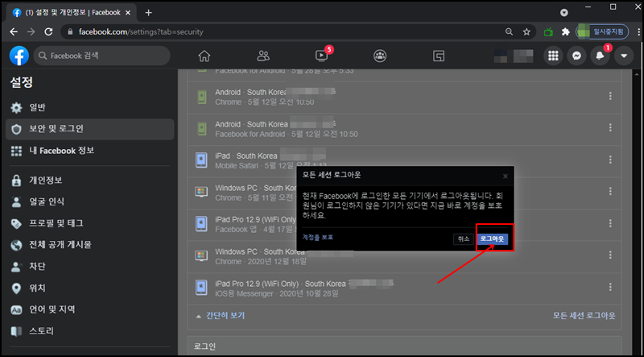Click the Facebook search field
The width and height of the screenshot is (644, 357).
pyautogui.click(x=102, y=56)
